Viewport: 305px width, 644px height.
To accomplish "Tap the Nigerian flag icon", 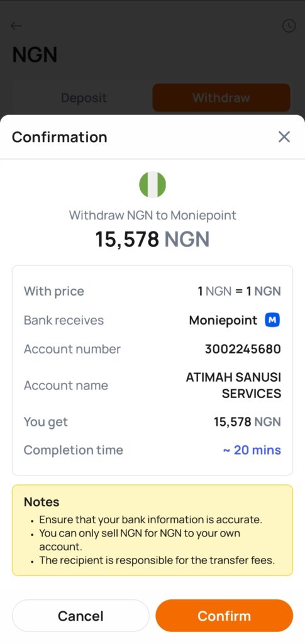I will pos(153,185).
